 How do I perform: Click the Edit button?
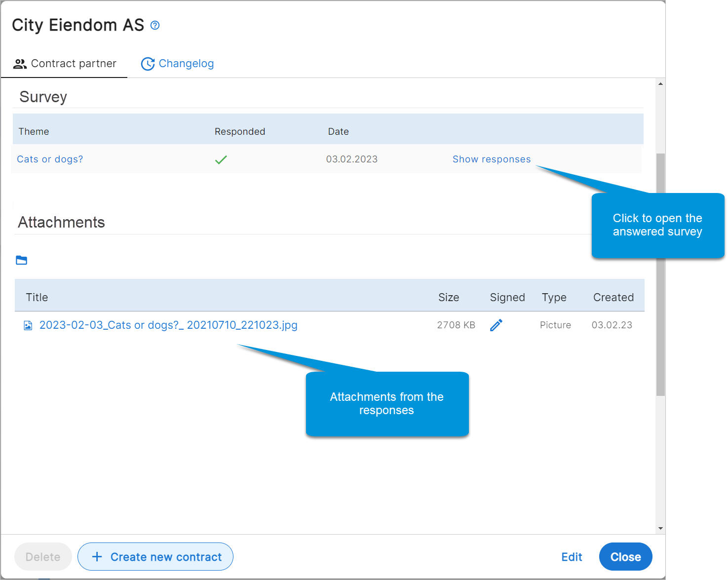point(572,557)
